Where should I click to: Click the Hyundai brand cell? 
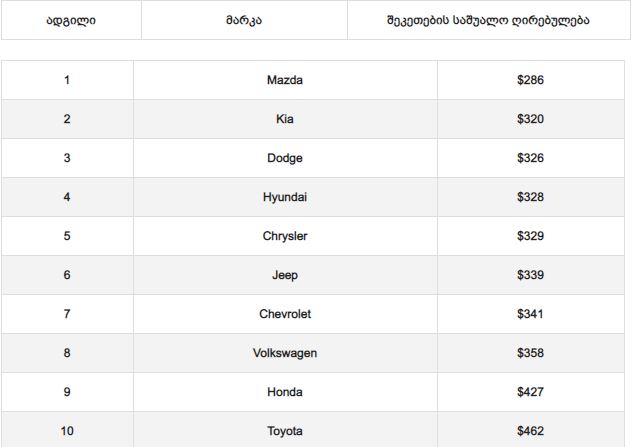[x=285, y=197]
